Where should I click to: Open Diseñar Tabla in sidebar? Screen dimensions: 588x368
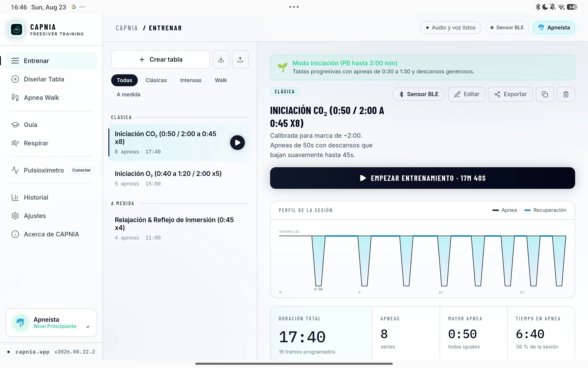51,79
